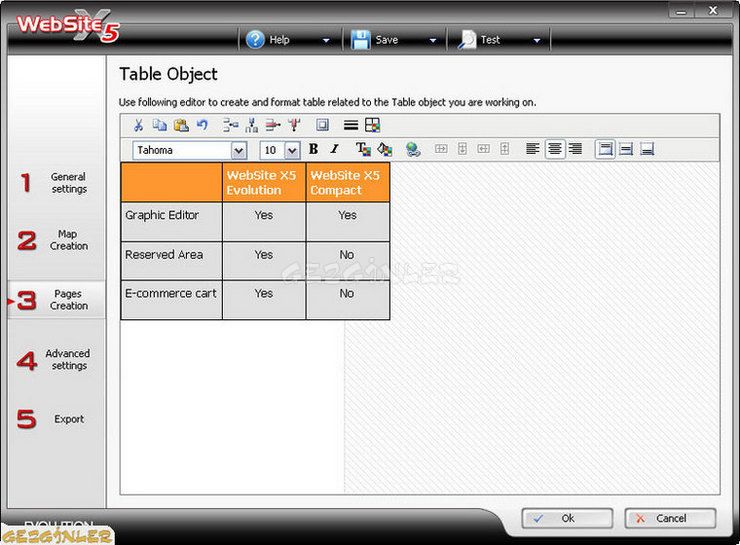The image size is (740, 545).
Task: Click the Delete row icon
Action: tap(272, 125)
